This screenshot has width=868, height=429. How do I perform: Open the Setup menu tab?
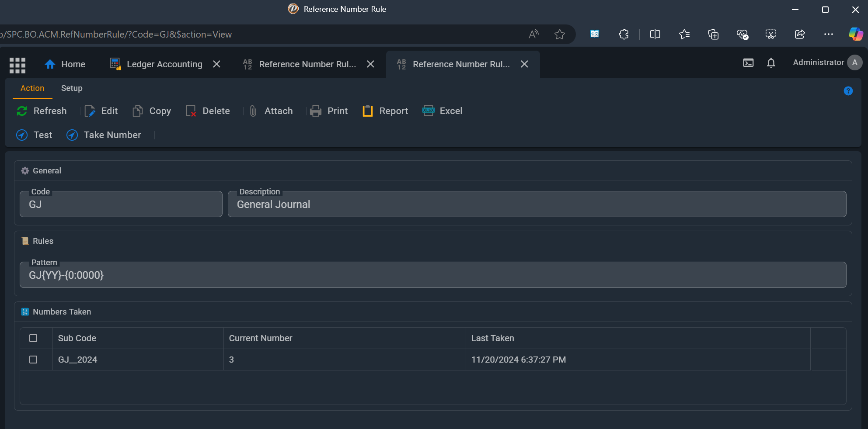coord(72,88)
